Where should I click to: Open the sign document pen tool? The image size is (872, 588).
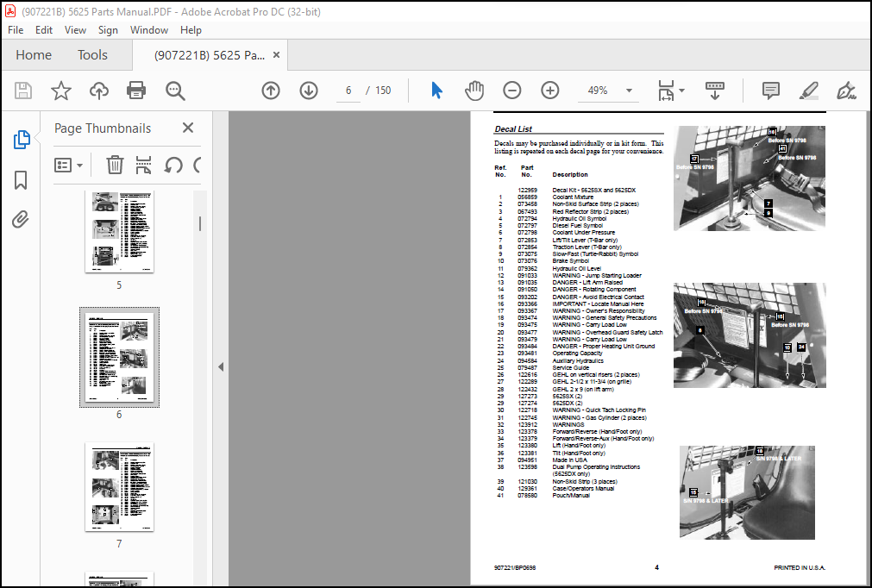click(846, 91)
